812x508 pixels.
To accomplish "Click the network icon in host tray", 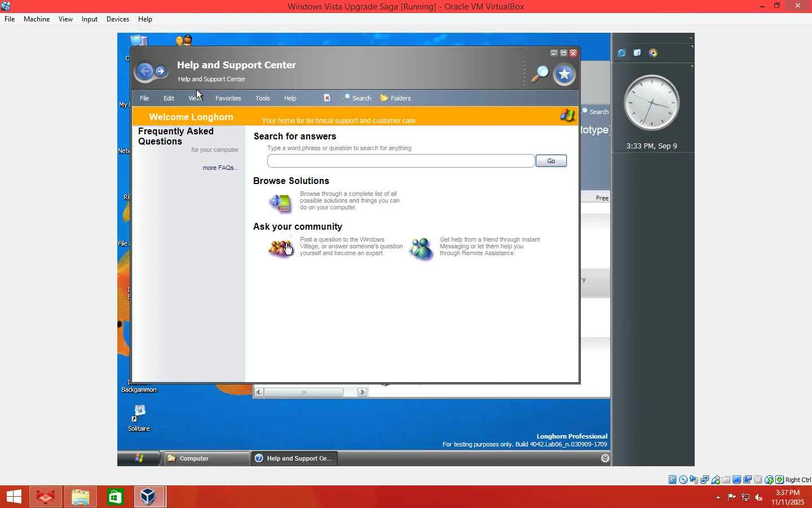I will tap(745, 497).
